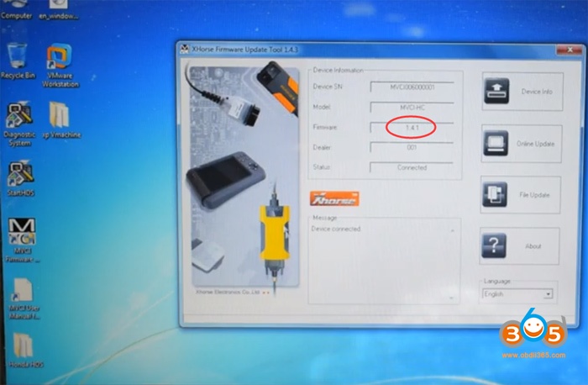The height and width of the screenshot is (385, 588).
Task: Click the Device SN field MVCI006000001
Action: click(412, 87)
